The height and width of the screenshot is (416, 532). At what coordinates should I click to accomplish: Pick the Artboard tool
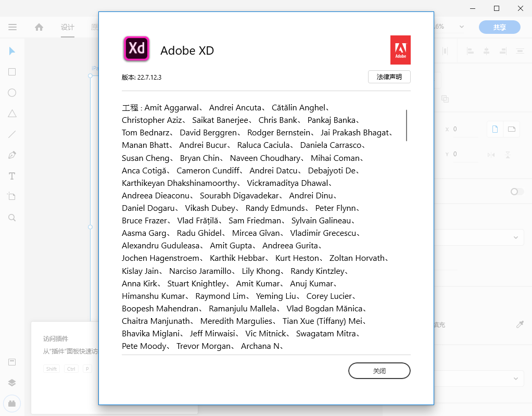coord(11,196)
